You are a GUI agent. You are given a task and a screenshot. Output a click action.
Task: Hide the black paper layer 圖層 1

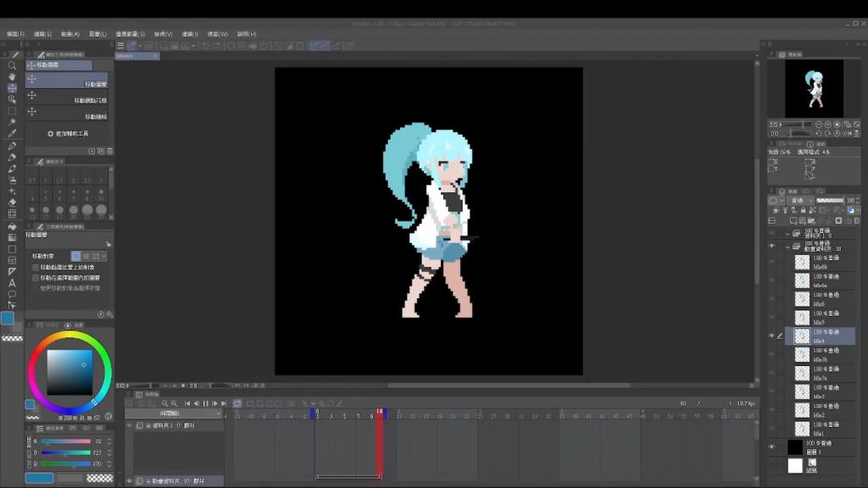pyautogui.click(x=771, y=447)
